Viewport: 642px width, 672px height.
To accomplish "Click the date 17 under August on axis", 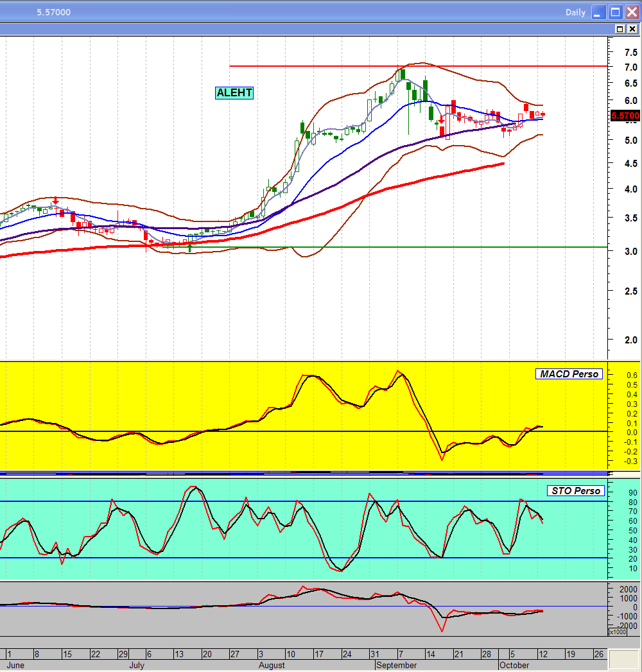I will pos(319,655).
